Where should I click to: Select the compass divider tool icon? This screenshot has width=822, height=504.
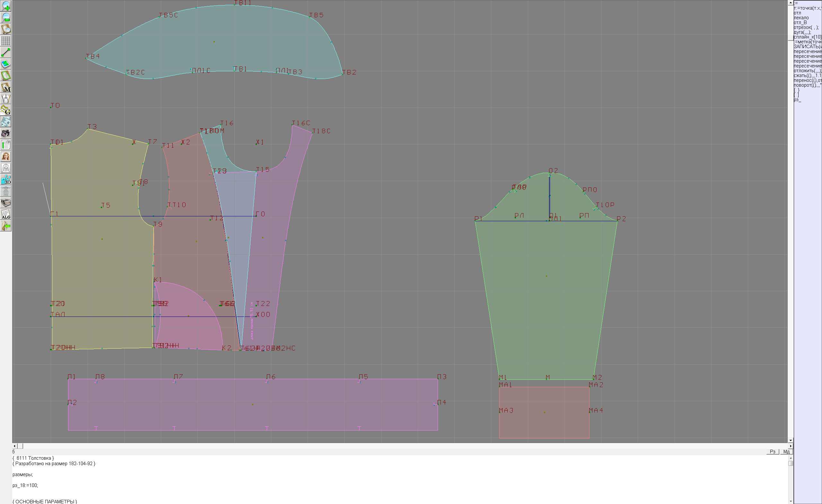click(6, 99)
